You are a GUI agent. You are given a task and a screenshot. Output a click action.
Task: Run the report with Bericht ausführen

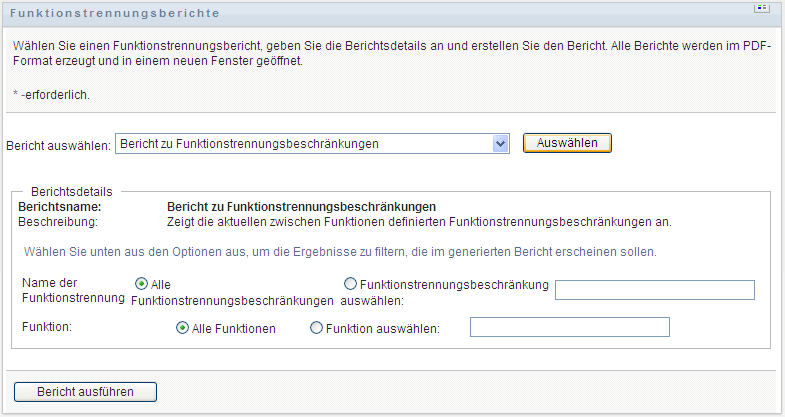(85, 391)
